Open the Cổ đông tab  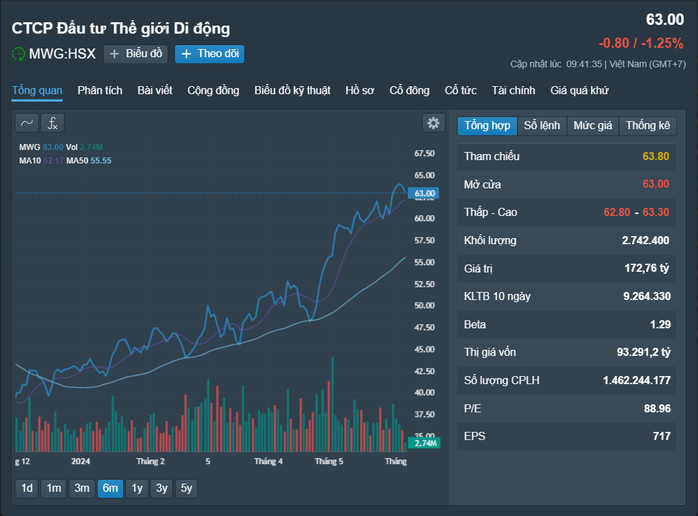[409, 90]
